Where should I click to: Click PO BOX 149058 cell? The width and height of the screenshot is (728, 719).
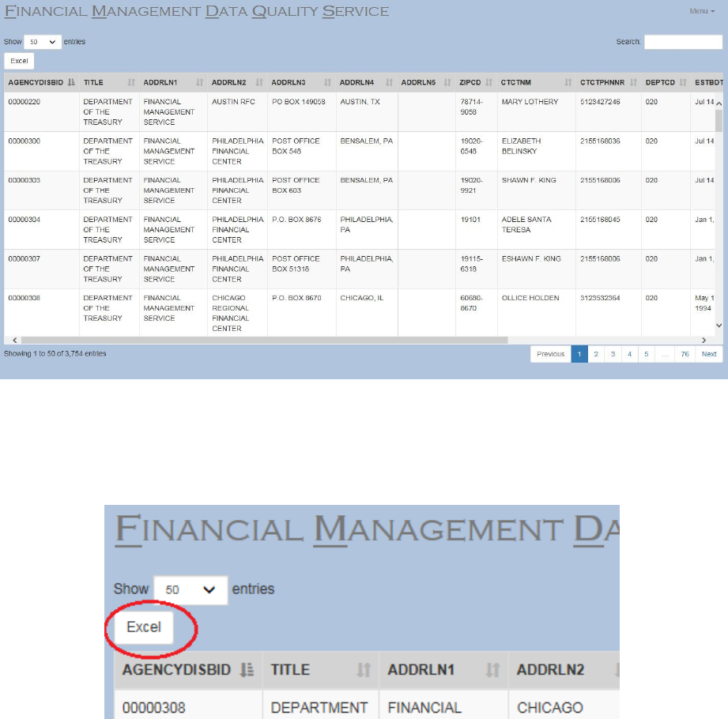[302, 112]
